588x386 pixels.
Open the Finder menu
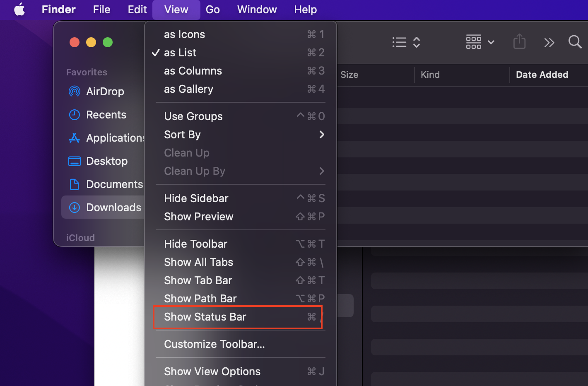[58, 9]
